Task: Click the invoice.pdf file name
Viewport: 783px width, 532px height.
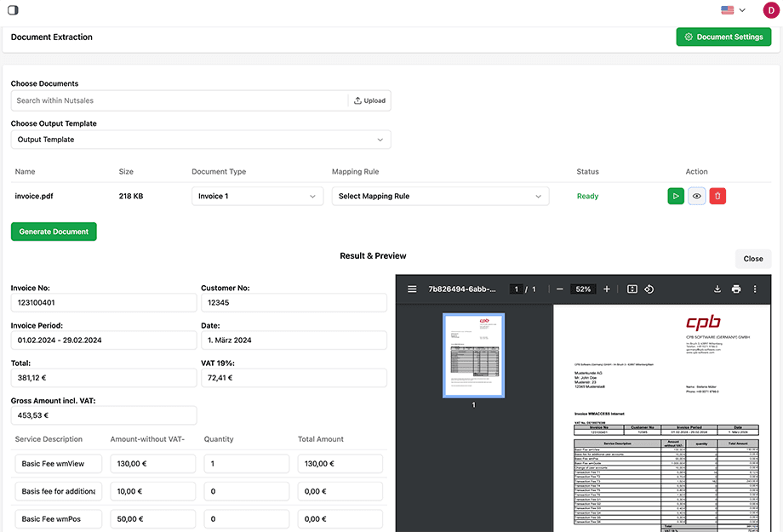Action: click(x=34, y=197)
